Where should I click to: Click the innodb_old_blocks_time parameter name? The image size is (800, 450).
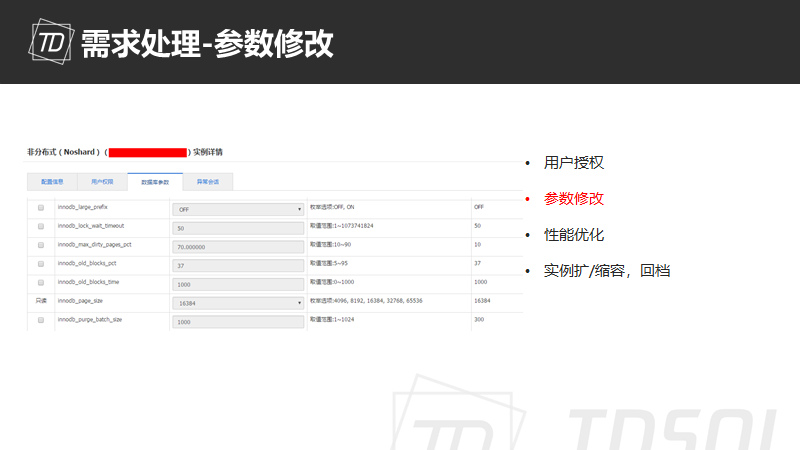click(x=88, y=282)
